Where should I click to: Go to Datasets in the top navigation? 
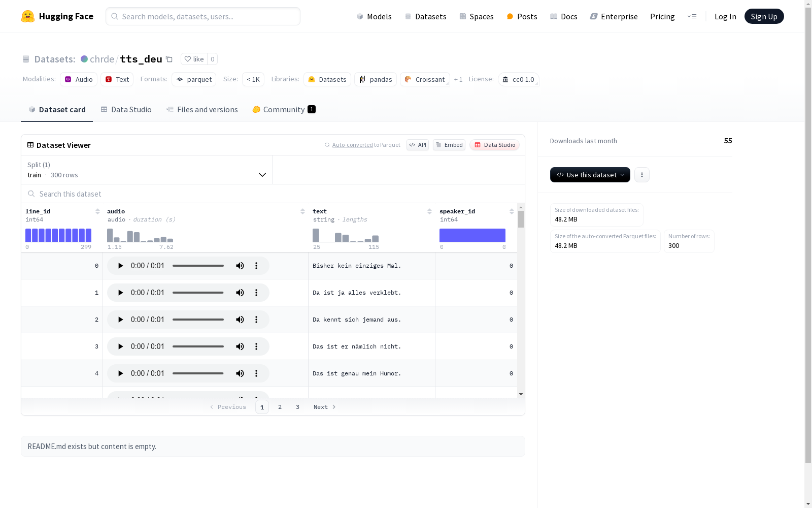coord(425,16)
